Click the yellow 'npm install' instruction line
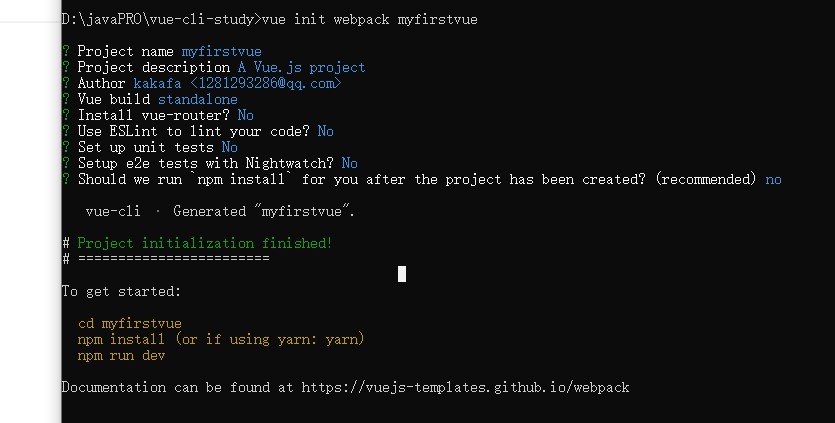835x423 pixels. [x=221, y=339]
